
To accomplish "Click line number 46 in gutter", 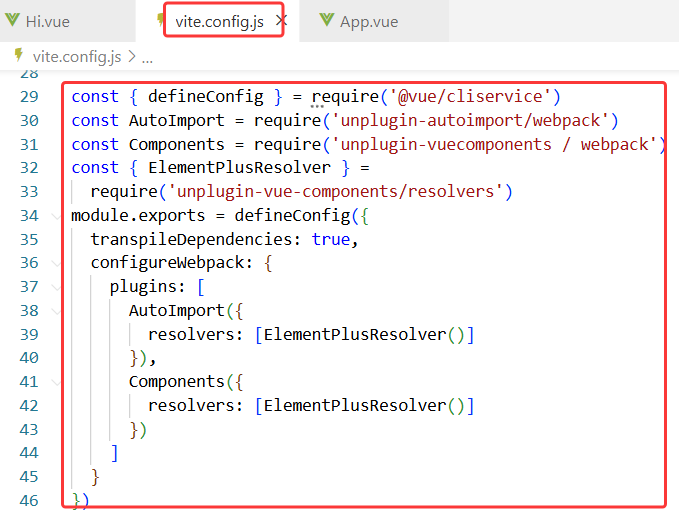I will pos(29,501).
